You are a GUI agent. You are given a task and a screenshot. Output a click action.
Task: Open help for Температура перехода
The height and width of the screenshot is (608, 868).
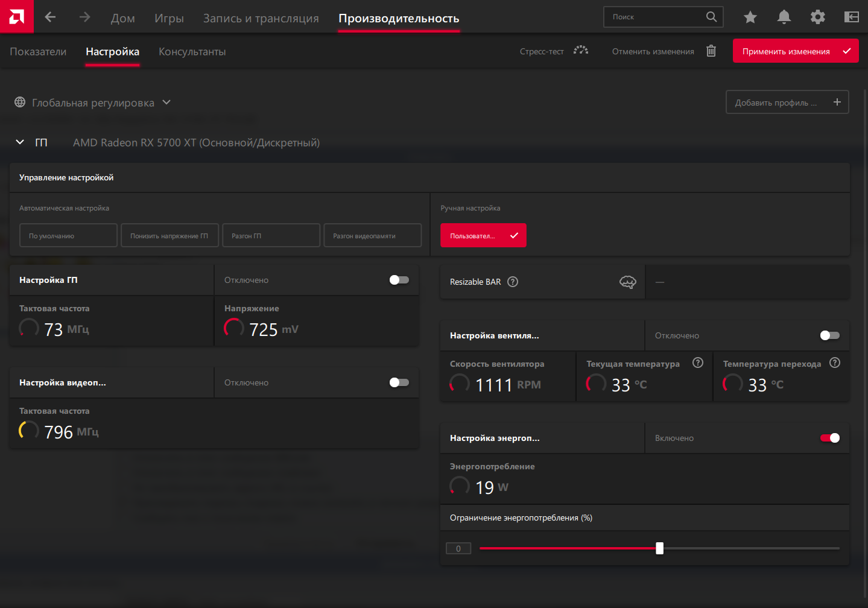835,363
